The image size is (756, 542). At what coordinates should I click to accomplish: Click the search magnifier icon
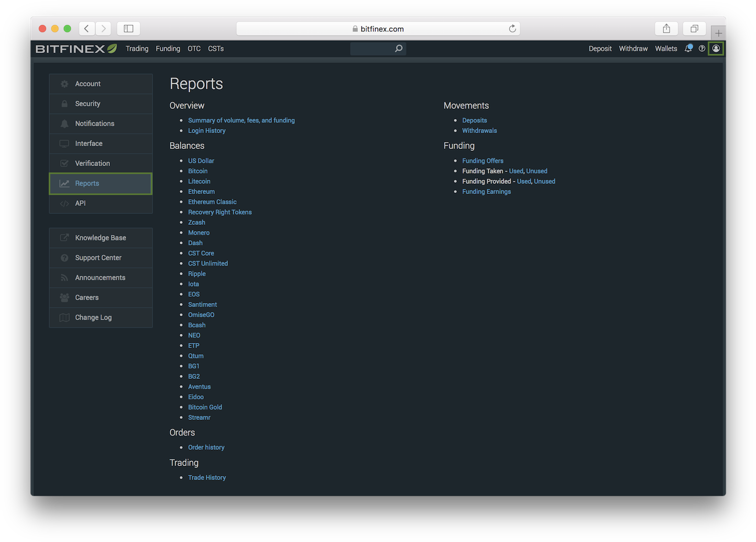[399, 48]
